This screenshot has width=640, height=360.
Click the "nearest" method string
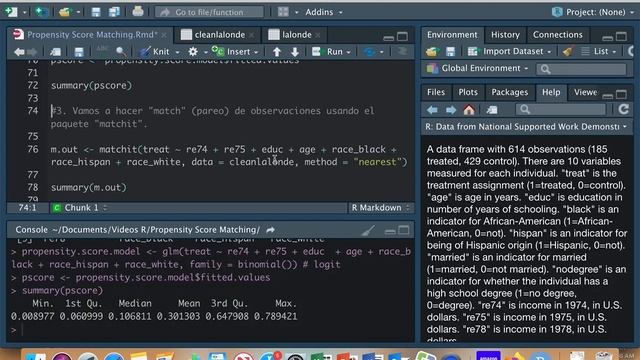point(377,162)
